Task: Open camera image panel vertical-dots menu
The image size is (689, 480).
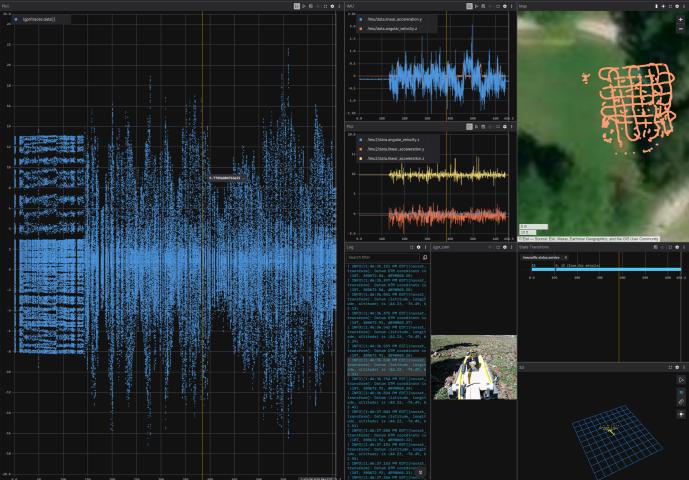Action: click(x=511, y=247)
